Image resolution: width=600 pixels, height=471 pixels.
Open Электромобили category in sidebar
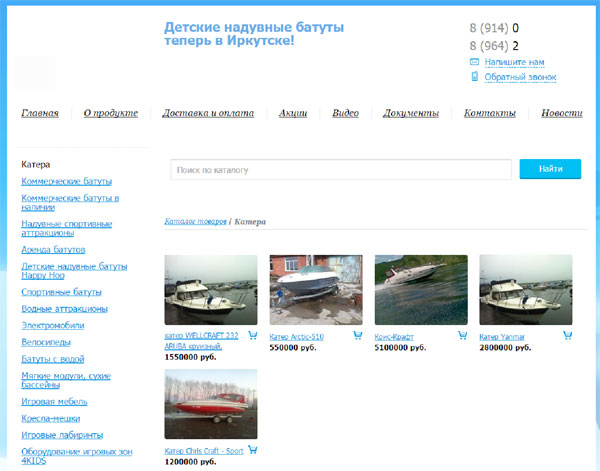55,324
